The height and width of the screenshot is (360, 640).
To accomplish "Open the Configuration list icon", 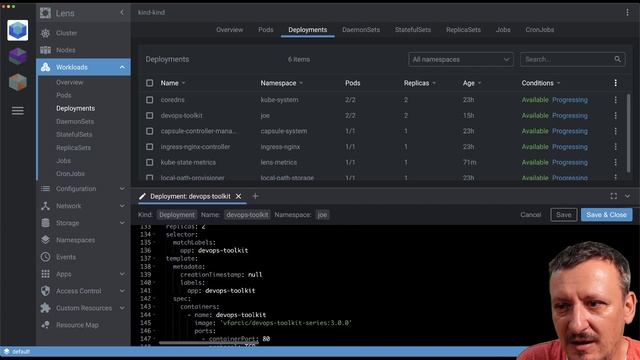I will (x=45, y=189).
